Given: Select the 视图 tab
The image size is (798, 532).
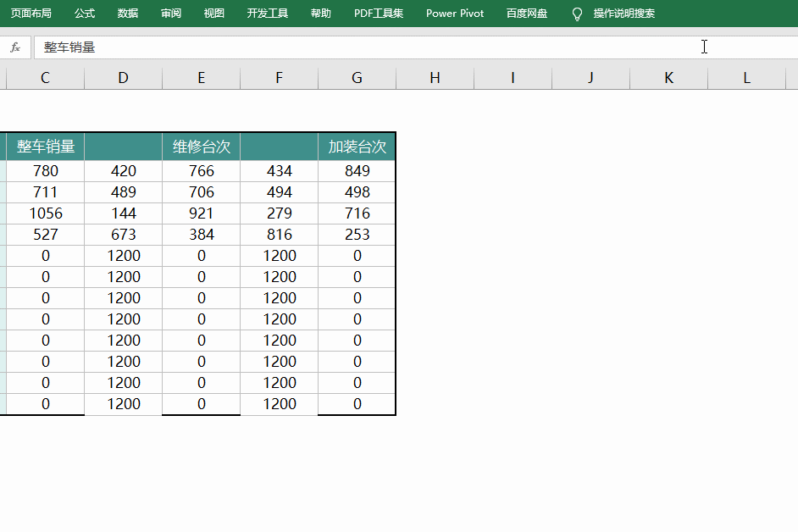Looking at the screenshot, I should coord(213,14).
